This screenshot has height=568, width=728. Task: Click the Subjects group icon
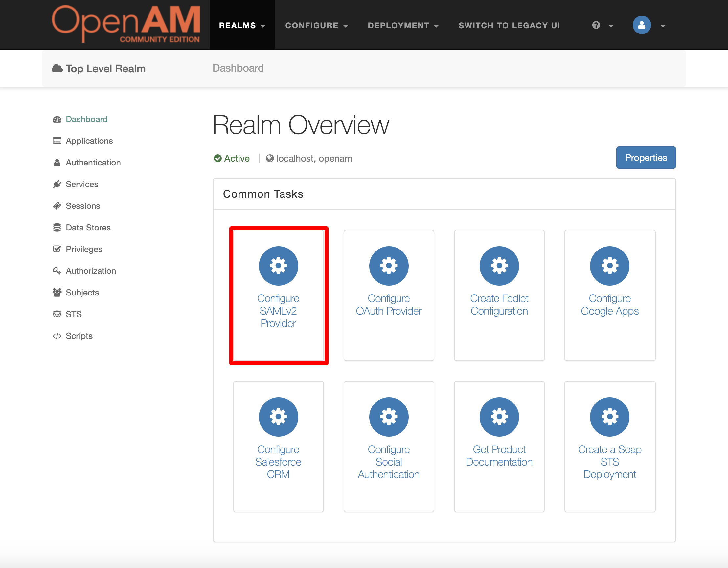pyautogui.click(x=57, y=293)
